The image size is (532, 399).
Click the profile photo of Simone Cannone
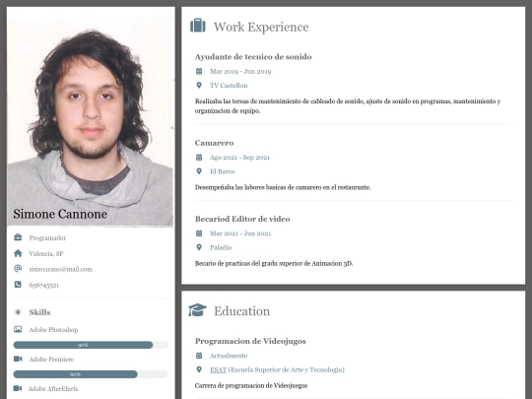point(91,117)
